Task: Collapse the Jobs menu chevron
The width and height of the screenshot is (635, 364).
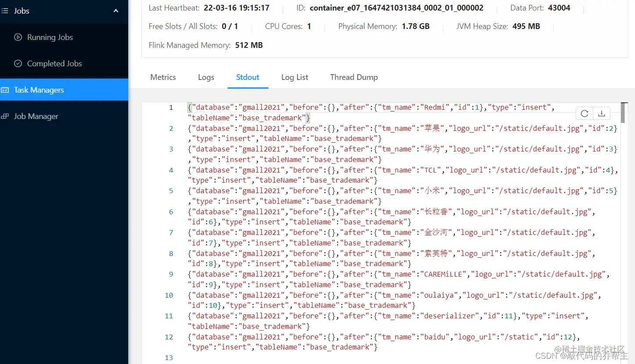Action: tap(116, 11)
